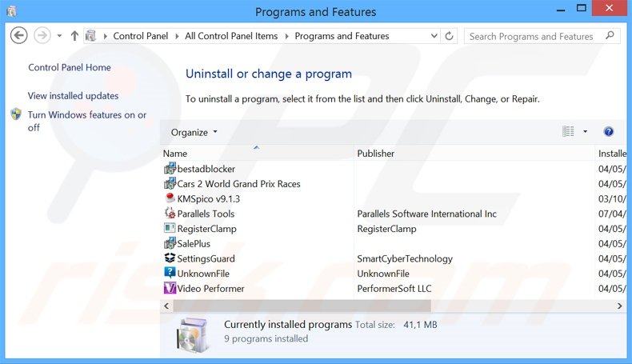Click SmartCyberTechnology publisher cell

point(405,258)
